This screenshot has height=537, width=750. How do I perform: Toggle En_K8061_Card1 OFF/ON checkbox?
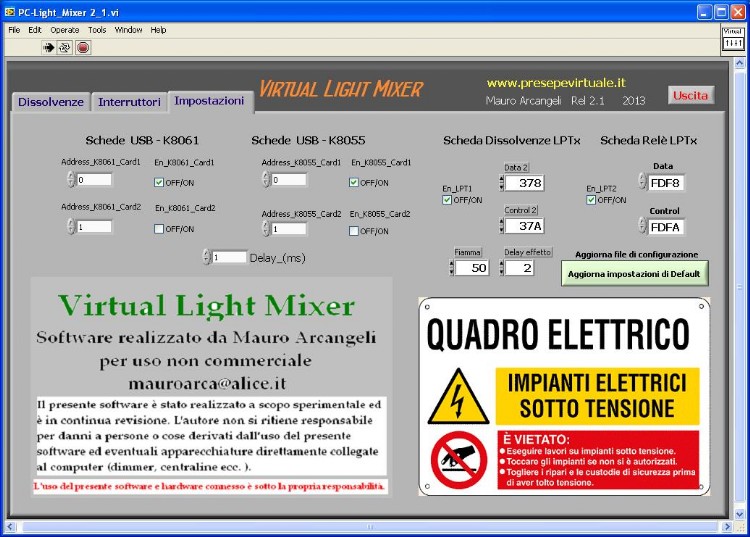[159, 183]
